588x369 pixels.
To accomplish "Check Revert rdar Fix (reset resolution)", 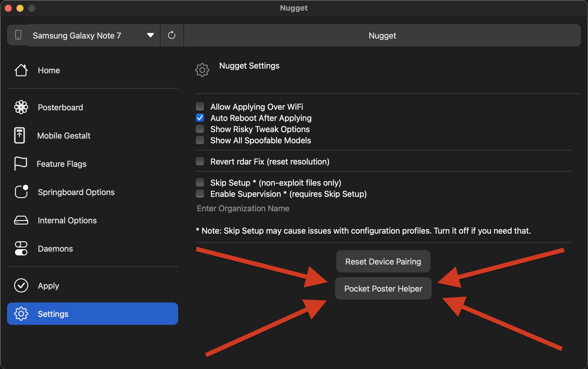I will pyautogui.click(x=200, y=161).
